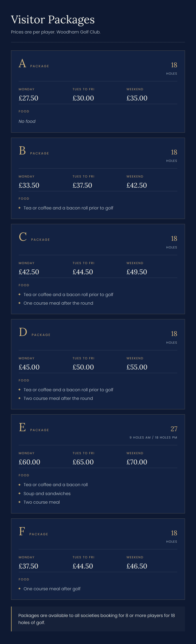Select Package B weekend price £42.50
Image resolution: width=196 pixels, height=644 pixels.
pos(137,185)
